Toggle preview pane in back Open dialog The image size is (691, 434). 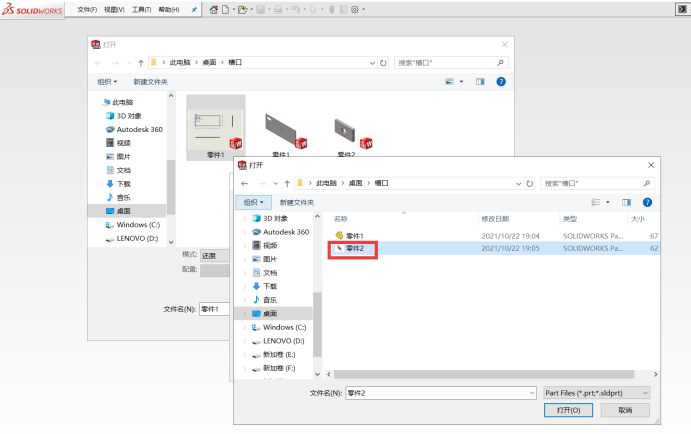coord(480,82)
